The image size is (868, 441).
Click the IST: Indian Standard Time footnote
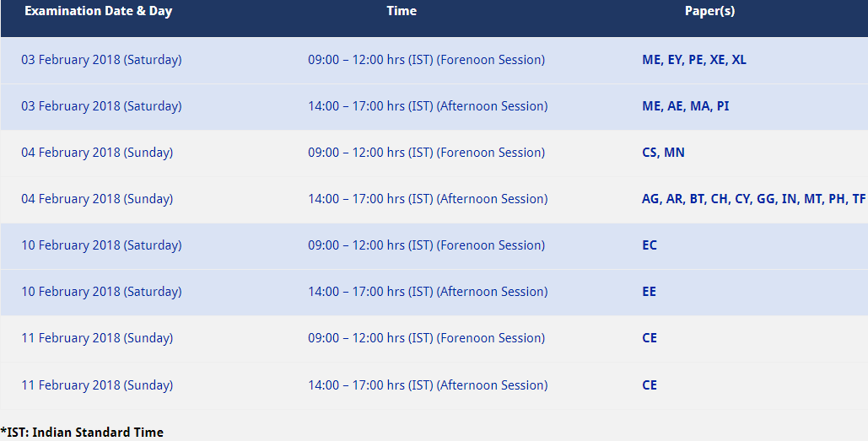(x=82, y=433)
